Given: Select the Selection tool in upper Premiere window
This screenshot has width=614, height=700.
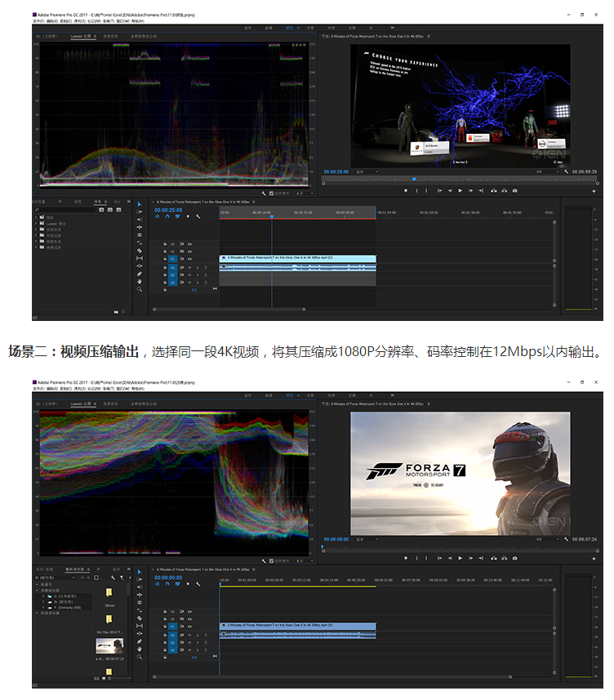Looking at the screenshot, I should (x=140, y=204).
